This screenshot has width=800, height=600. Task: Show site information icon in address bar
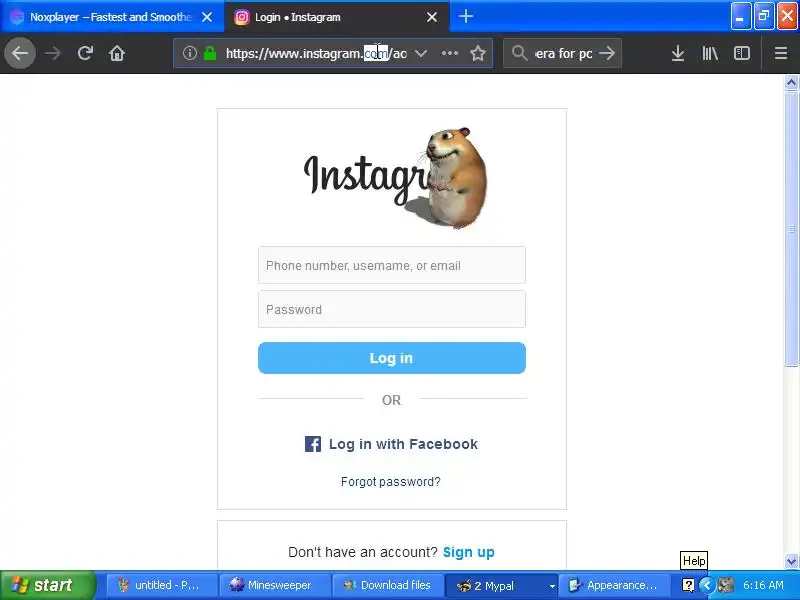tap(190, 53)
